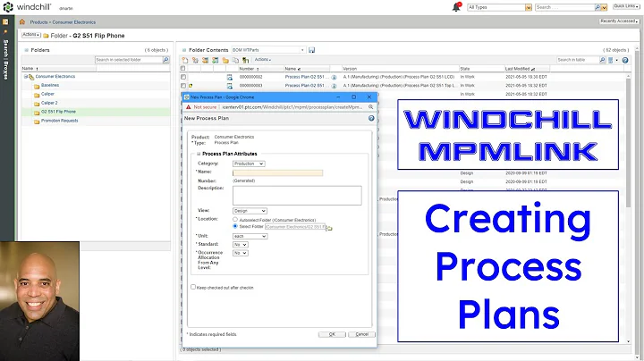Open the table view options icon

612,60
